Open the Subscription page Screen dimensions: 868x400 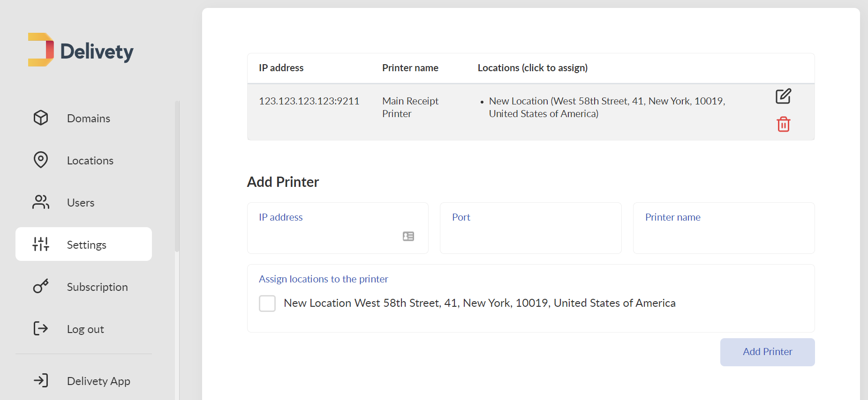click(x=83, y=287)
